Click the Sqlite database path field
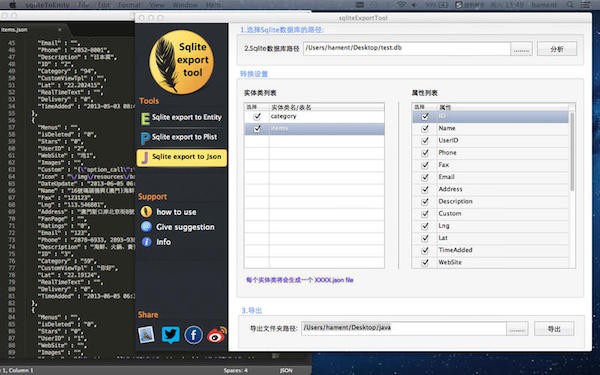This screenshot has height=375, width=600. 407,49
